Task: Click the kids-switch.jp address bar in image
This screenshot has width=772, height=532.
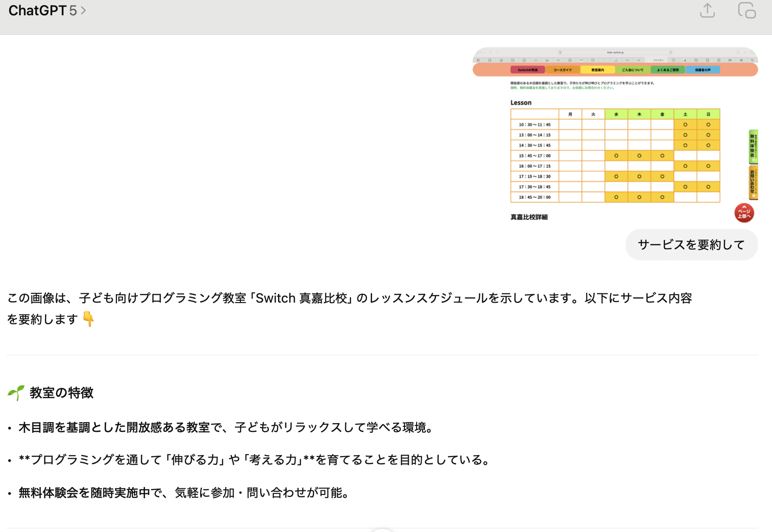Action: click(615, 52)
